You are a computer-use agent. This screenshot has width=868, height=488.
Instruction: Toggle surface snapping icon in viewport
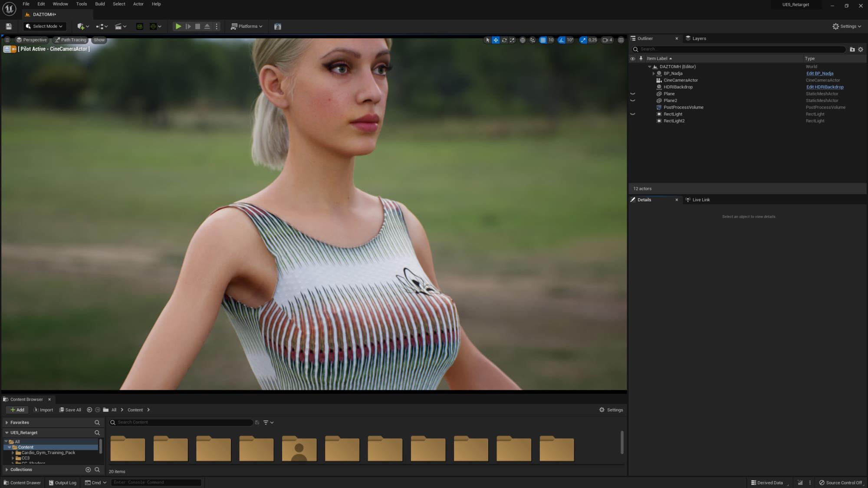533,40
